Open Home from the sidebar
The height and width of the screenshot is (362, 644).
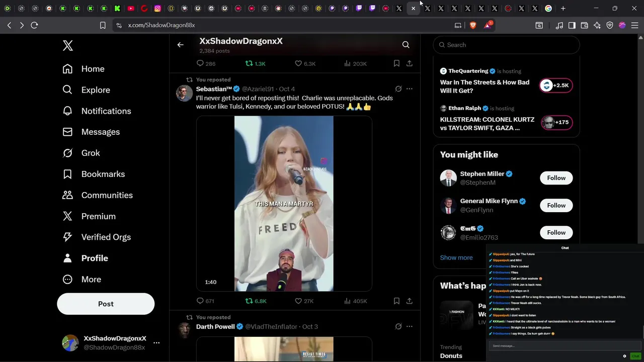click(84, 69)
